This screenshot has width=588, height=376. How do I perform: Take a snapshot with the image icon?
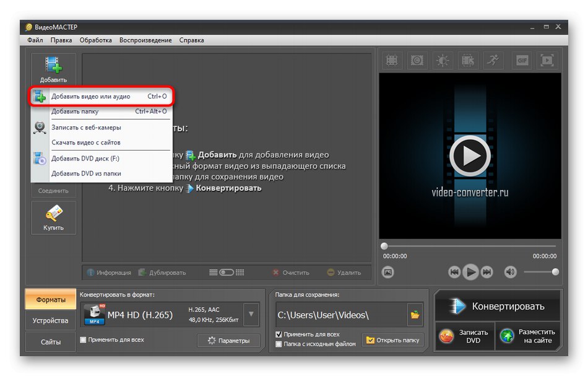click(387, 272)
